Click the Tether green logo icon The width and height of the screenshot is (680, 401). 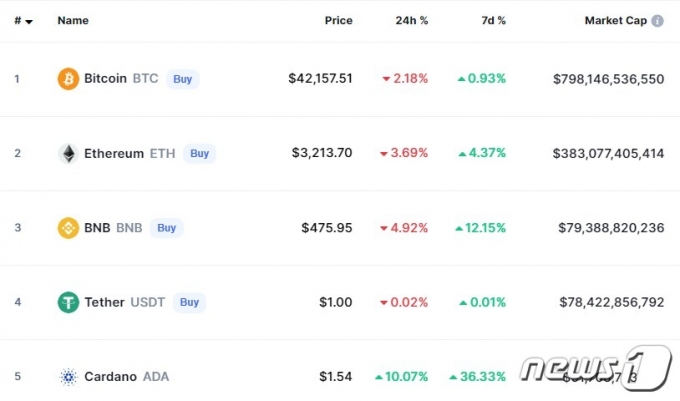(x=68, y=302)
